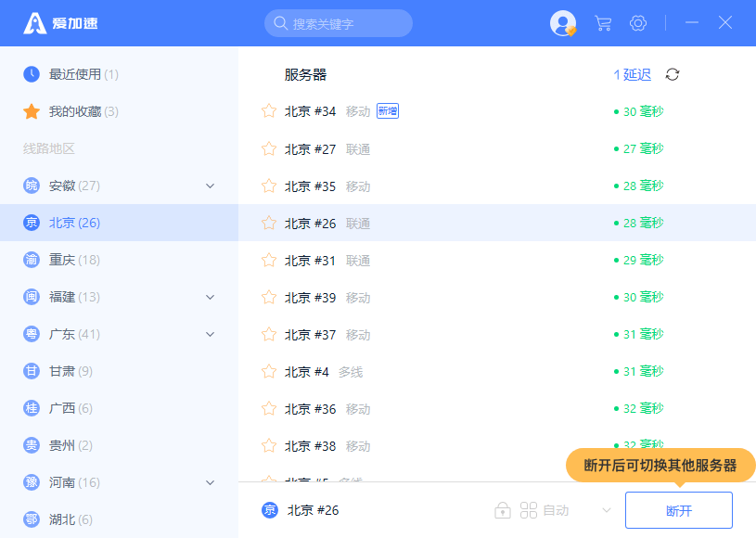This screenshot has width=756, height=538.
Task: Open 最近使用 recent list
Action: pyautogui.click(x=83, y=74)
